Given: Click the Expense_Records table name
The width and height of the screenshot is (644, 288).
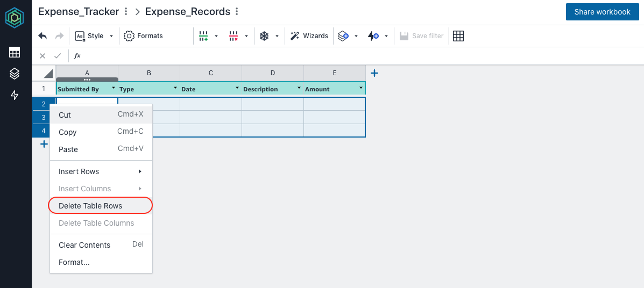Looking at the screenshot, I should 188,11.
